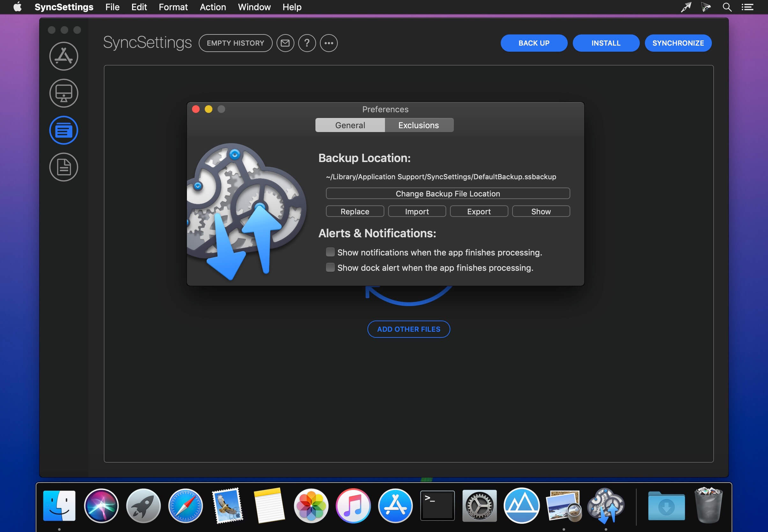768x532 pixels.
Task: Switch to the General preferences tab
Action: tap(350, 125)
